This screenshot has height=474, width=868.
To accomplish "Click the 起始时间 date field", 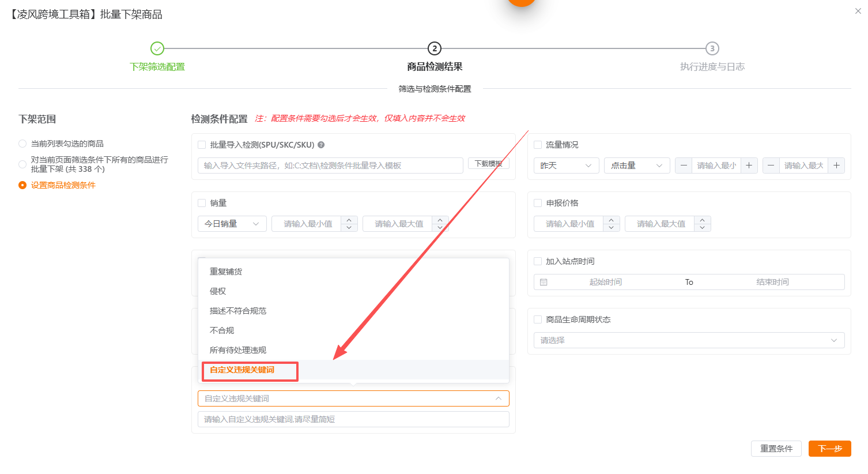I will 605,282.
